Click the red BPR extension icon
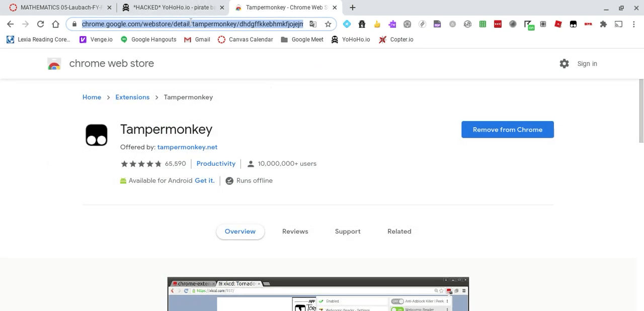 588,24
